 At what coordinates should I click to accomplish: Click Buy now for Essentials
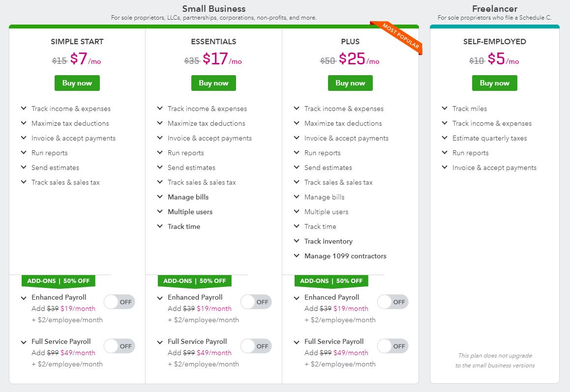tap(213, 83)
